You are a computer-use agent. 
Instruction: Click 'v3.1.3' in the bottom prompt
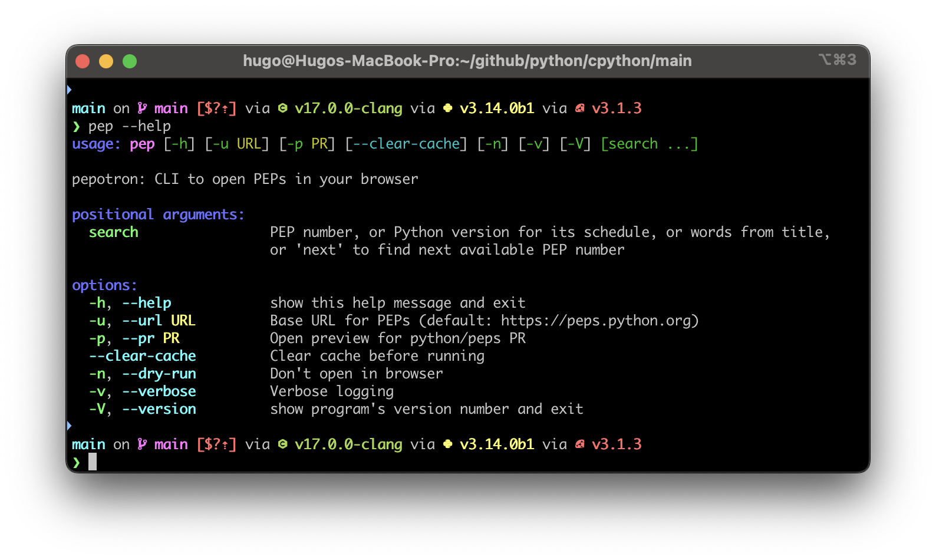pyautogui.click(x=617, y=444)
